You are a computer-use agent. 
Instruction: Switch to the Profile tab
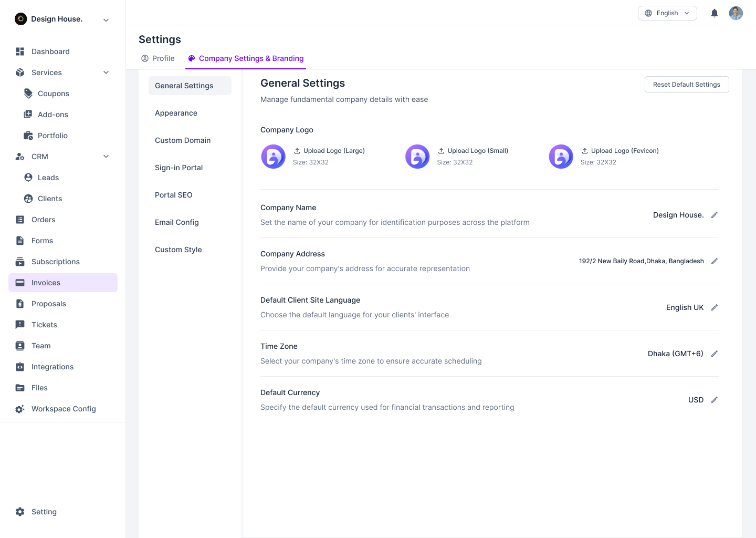point(157,58)
